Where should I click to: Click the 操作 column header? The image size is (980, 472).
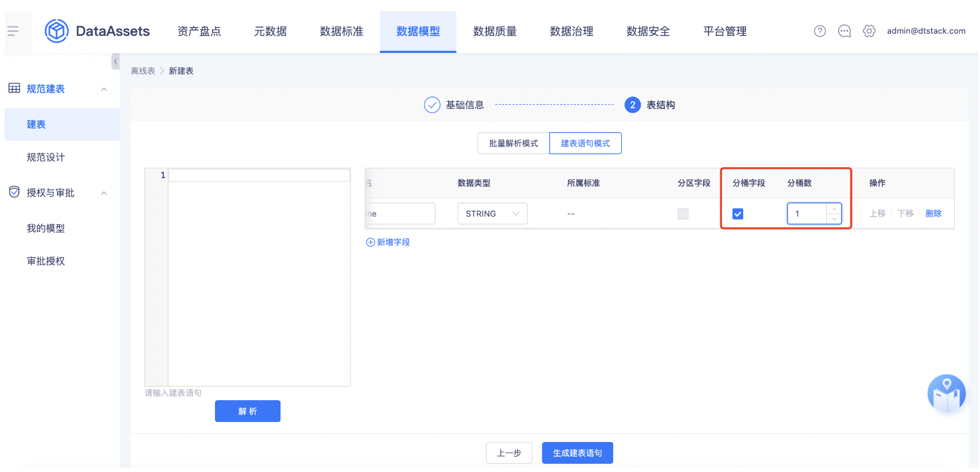(x=878, y=183)
